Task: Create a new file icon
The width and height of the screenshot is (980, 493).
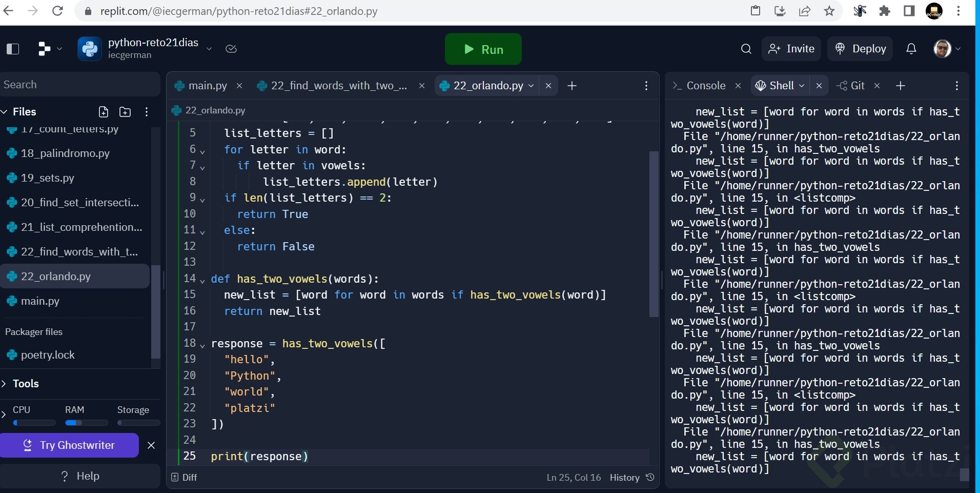Action: pos(104,112)
